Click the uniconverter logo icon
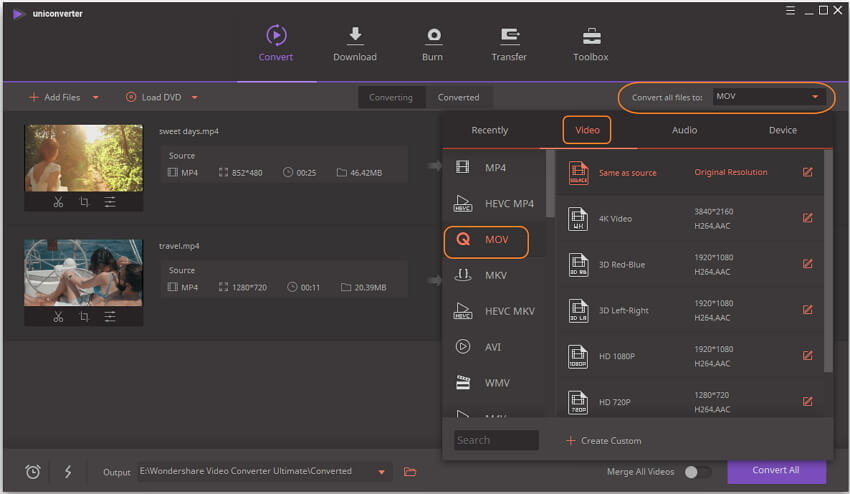The image size is (850, 494). click(x=18, y=14)
